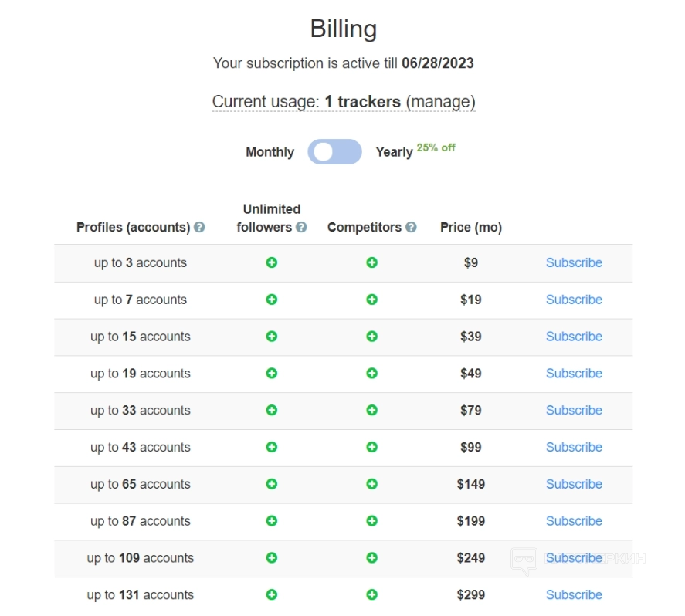Pick Subscribe for the $299 plan
Screen dimensions: 685x616
tap(574, 594)
